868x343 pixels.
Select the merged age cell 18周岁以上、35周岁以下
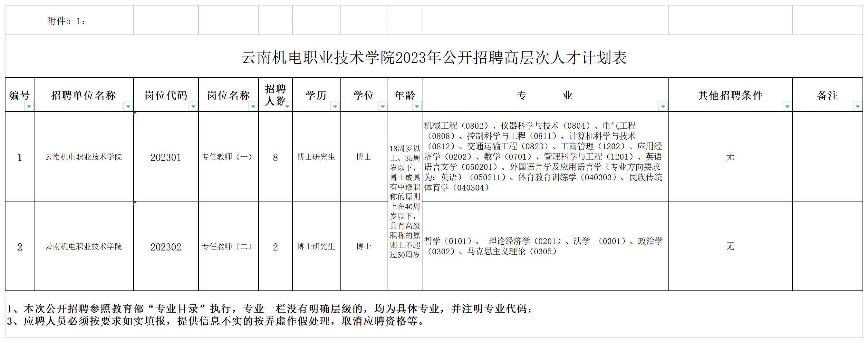(405, 201)
